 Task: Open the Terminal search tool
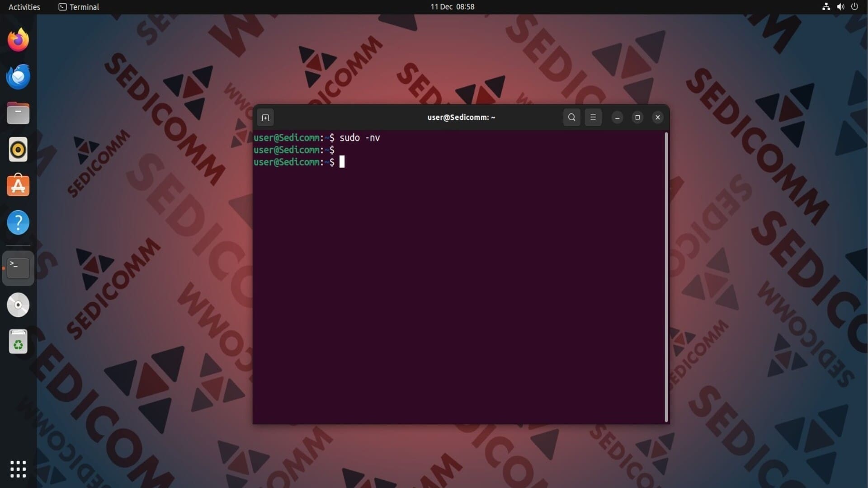[x=571, y=117]
